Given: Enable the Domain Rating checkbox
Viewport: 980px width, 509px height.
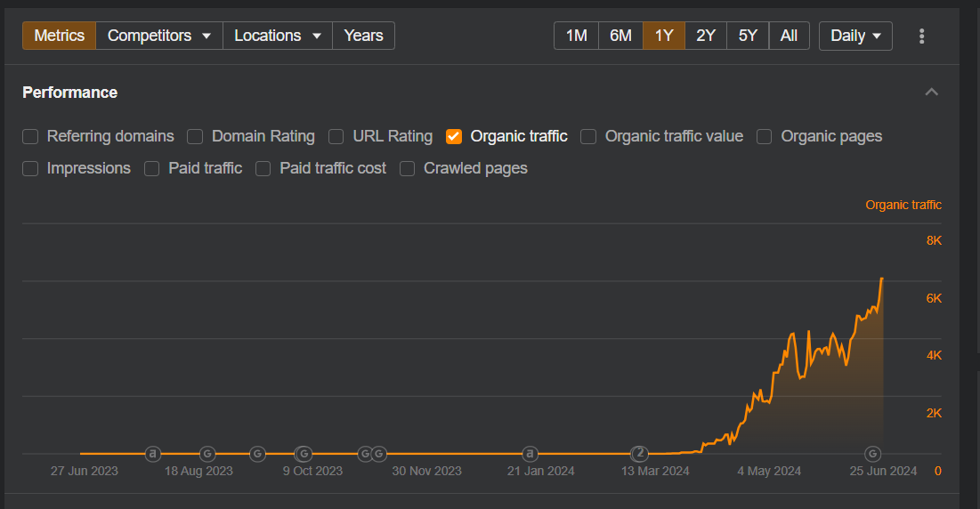Looking at the screenshot, I should 195,136.
